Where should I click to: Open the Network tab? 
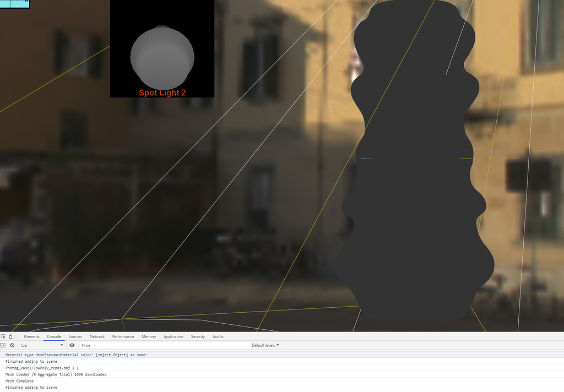(97, 336)
